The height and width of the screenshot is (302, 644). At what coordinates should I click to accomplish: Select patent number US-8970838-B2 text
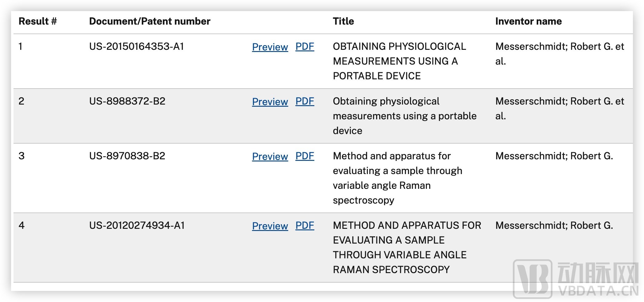[127, 156]
